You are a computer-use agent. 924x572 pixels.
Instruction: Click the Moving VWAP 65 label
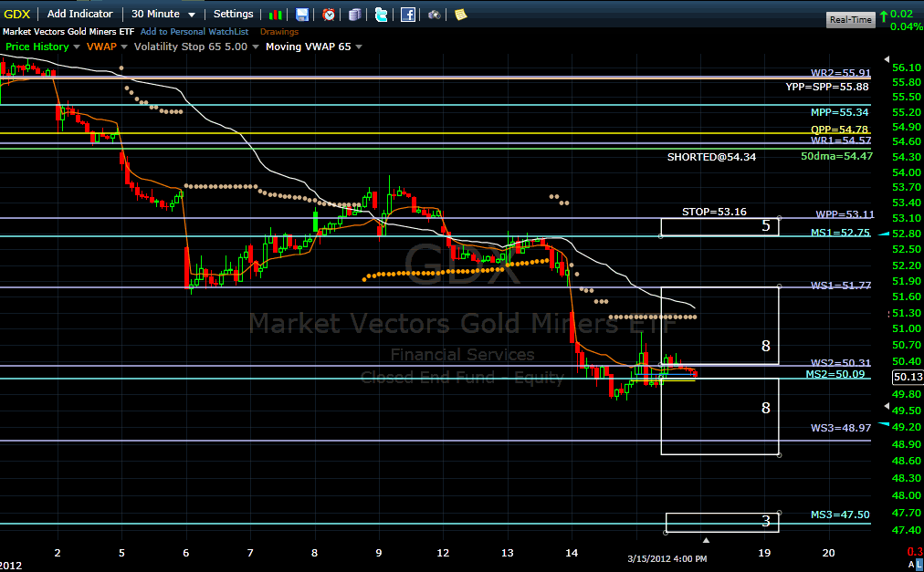click(x=309, y=47)
